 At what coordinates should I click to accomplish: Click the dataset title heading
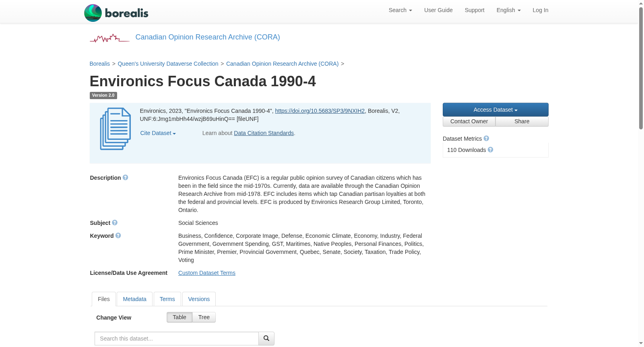point(203,81)
